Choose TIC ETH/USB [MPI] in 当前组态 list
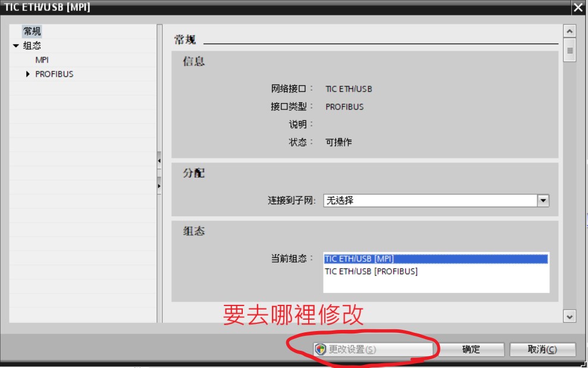The image size is (588, 368). point(359,259)
